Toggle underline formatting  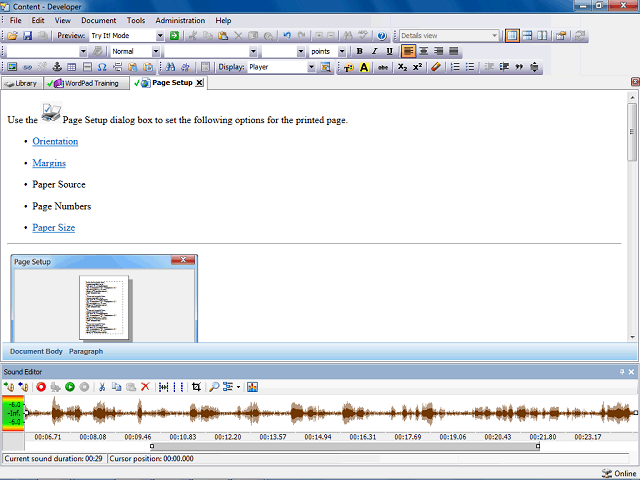[x=389, y=51]
